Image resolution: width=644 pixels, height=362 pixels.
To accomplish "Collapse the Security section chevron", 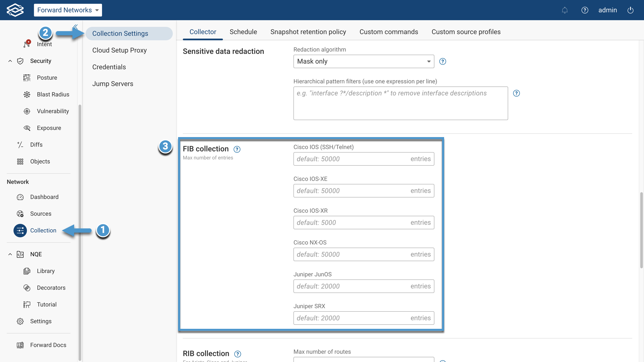I will 10,61.
